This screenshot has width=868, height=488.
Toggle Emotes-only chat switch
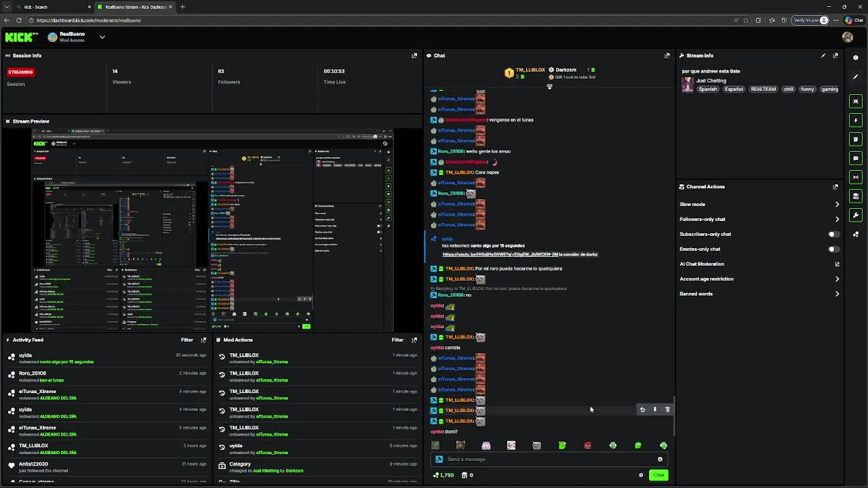click(x=834, y=249)
